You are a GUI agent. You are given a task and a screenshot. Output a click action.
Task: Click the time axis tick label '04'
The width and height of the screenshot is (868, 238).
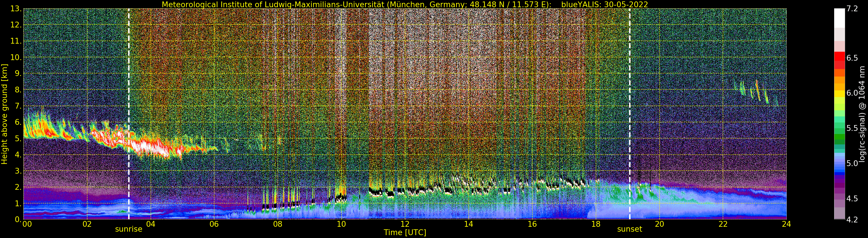151,224
